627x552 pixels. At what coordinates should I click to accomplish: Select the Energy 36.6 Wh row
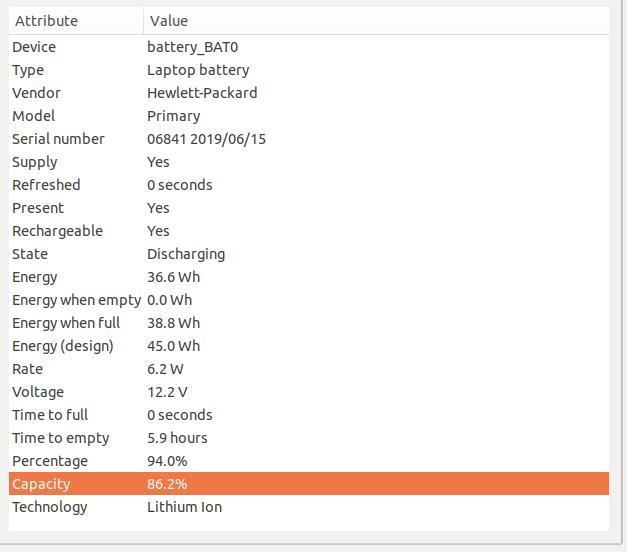click(x=309, y=277)
